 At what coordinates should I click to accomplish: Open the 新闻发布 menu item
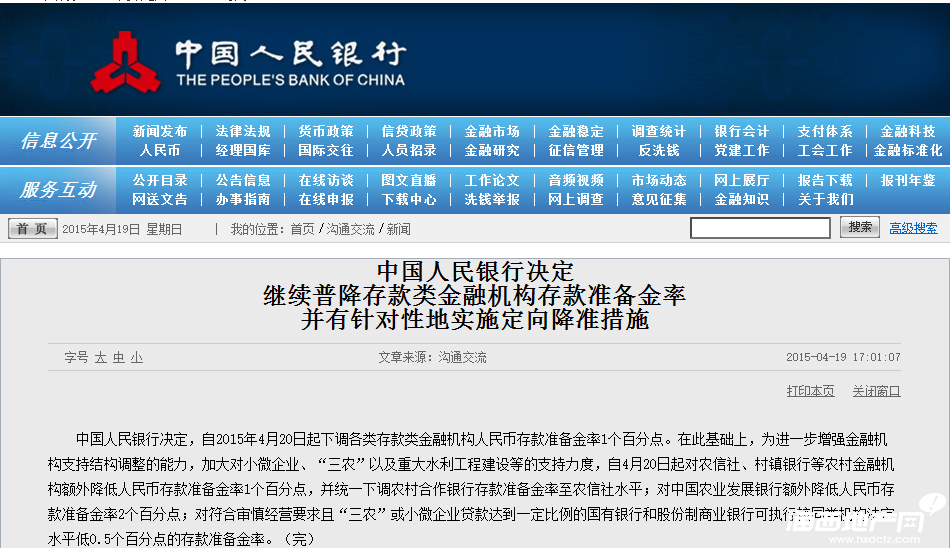pyautogui.click(x=160, y=132)
